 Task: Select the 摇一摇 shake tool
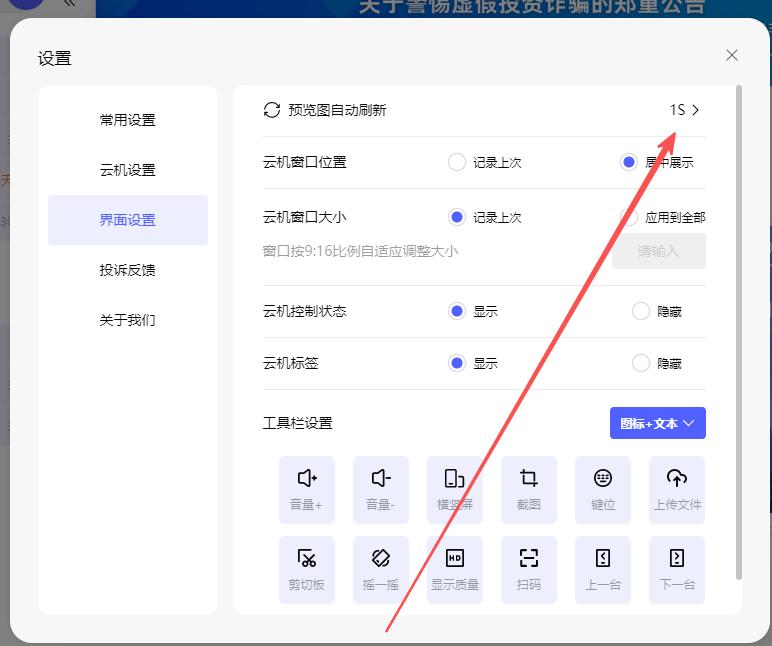click(381, 570)
